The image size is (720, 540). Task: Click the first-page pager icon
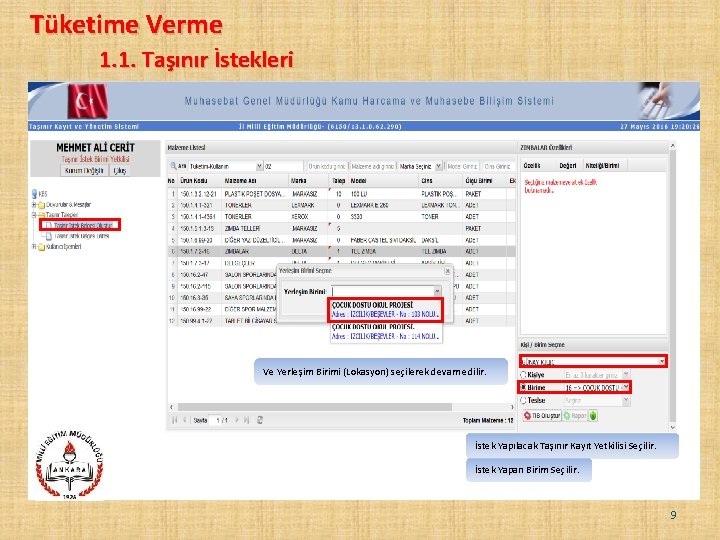[x=174, y=420]
